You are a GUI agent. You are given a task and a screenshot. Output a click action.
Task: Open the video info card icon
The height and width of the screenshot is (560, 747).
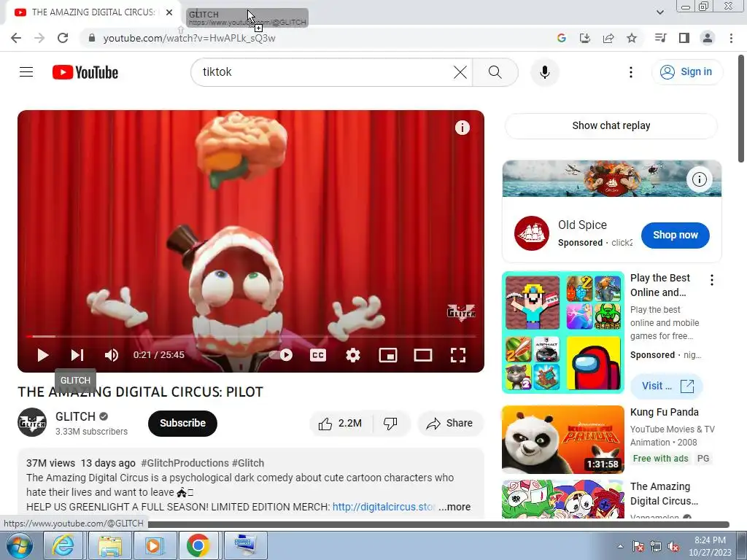click(462, 128)
